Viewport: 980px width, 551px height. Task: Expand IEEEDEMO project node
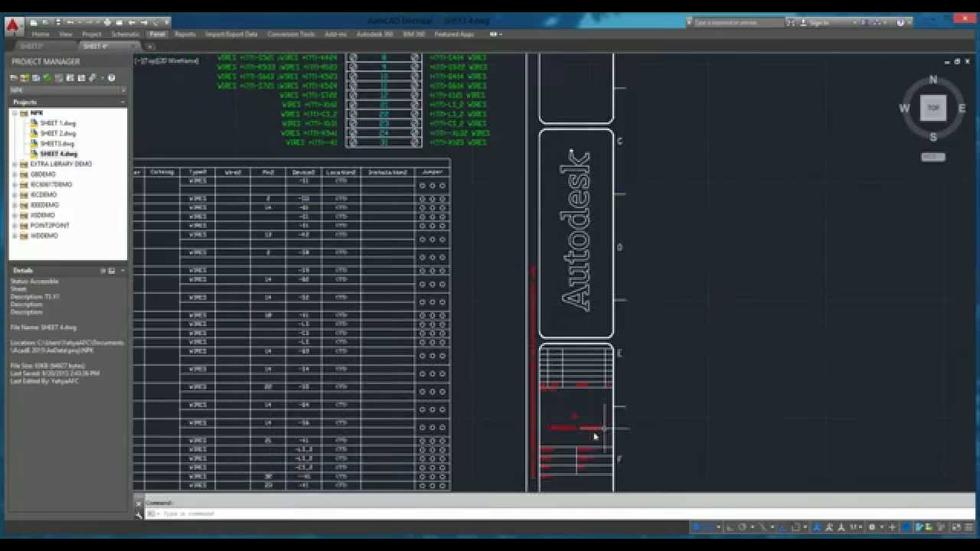pos(15,205)
